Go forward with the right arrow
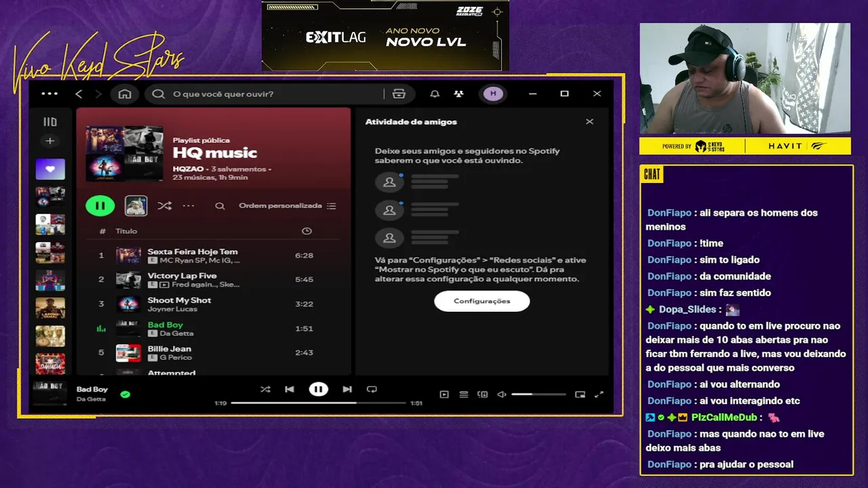 98,94
